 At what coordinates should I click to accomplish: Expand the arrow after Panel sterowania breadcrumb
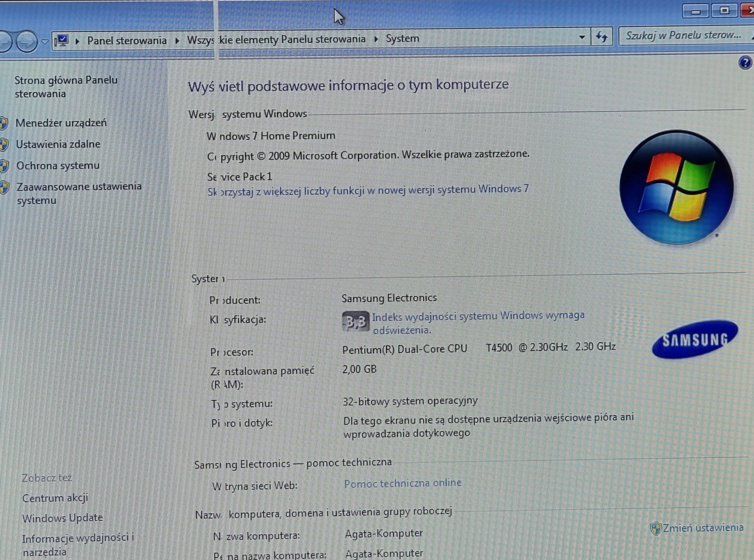177,41
